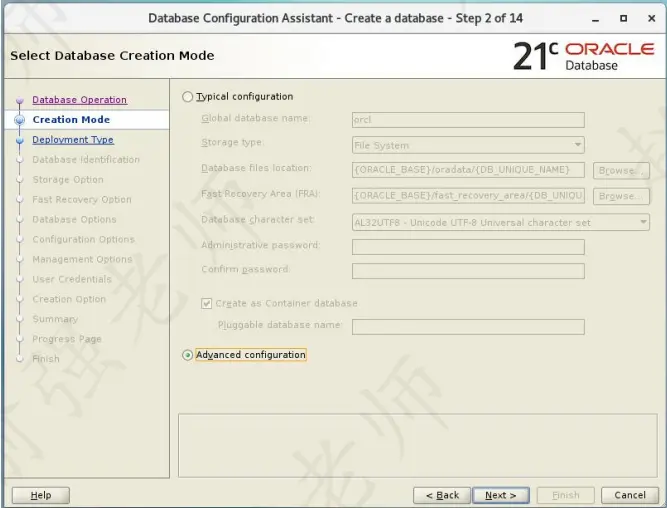Open the Help button
Viewport: 667px width, 508px height.
click(x=41, y=495)
